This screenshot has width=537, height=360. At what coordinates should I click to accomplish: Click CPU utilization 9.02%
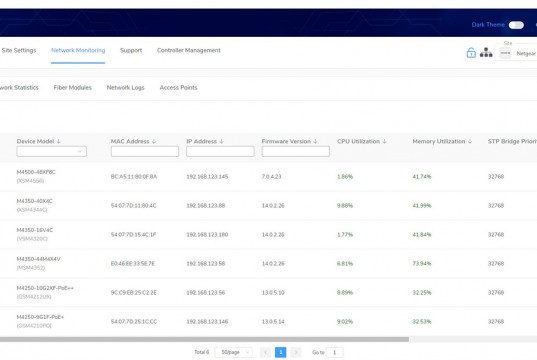click(345, 322)
